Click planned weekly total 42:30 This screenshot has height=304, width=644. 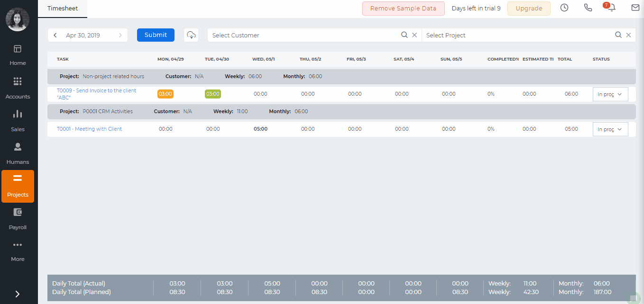531,292
